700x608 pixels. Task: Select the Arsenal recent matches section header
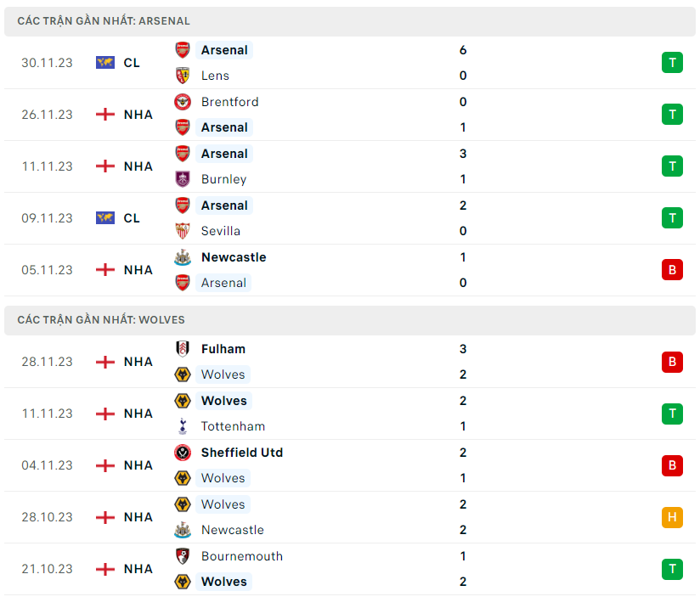coord(104,20)
